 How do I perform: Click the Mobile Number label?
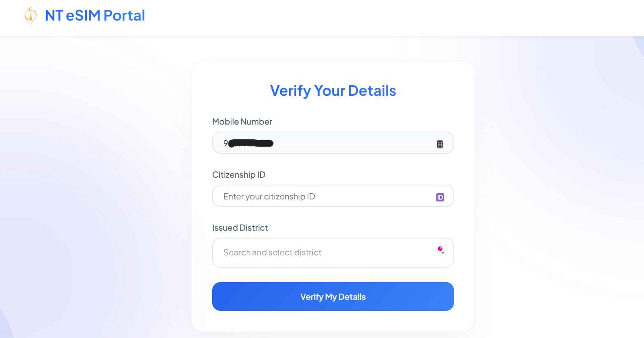click(242, 122)
